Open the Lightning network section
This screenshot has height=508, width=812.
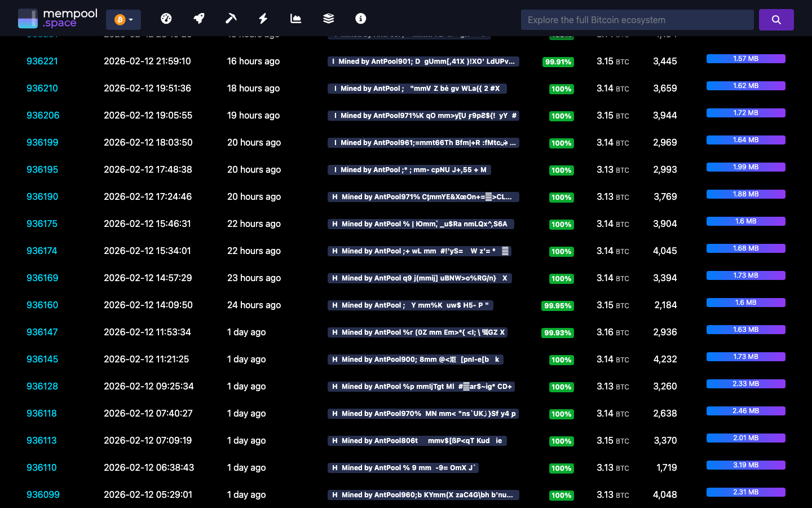pos(263,18)
